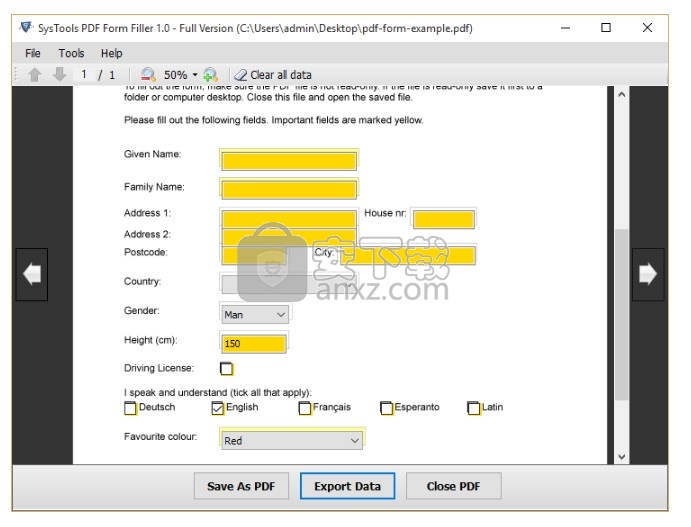691x527 pixels.
Task: Check the Deutsch language checkbox
Action: coord(130,408)
